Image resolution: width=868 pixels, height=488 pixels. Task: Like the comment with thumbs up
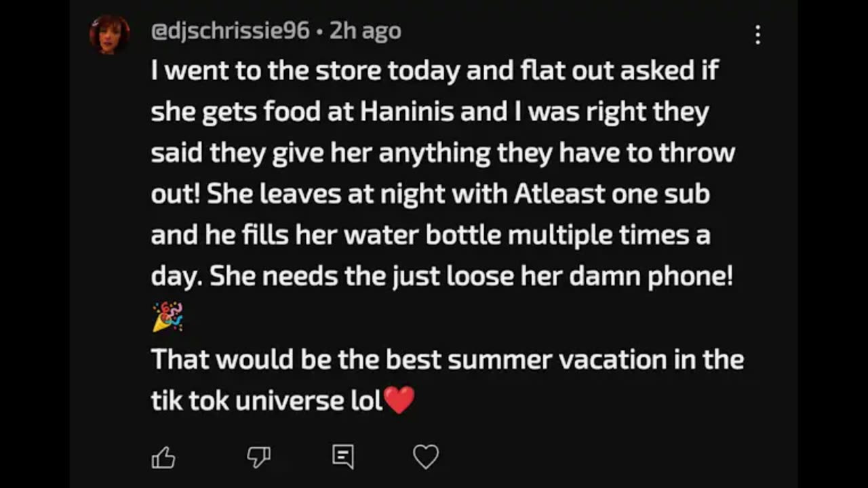tap(163, 458)
